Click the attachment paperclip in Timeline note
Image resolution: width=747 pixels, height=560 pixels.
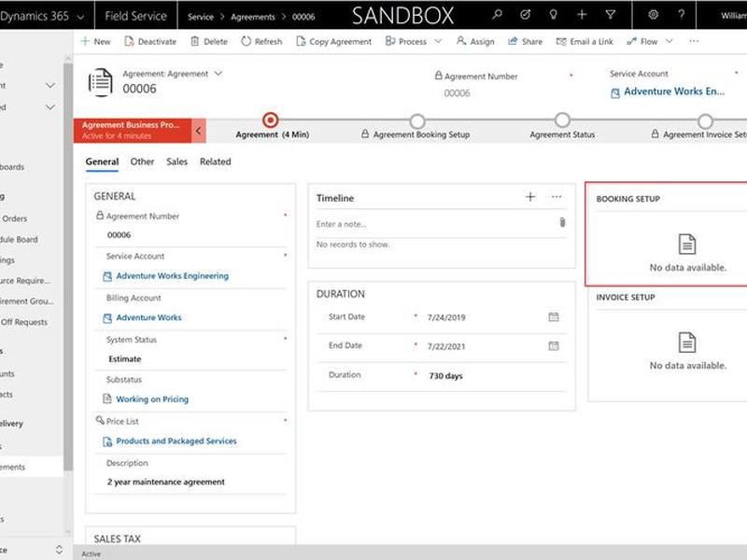tap(562, 222)
